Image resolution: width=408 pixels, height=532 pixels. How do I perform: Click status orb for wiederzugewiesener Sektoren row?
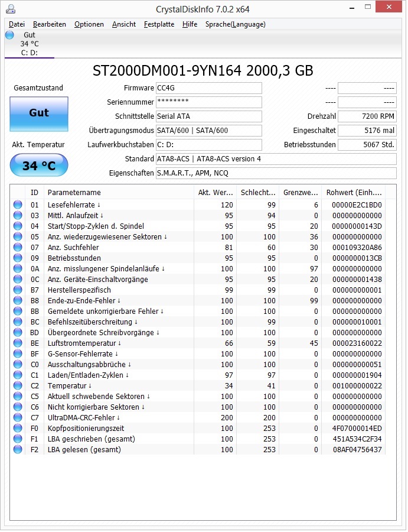(18, 236)
